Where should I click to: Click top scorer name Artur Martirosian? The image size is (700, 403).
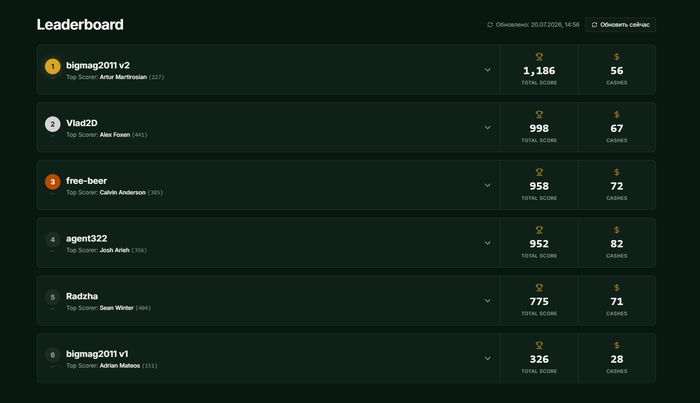[x=123, y=77]
